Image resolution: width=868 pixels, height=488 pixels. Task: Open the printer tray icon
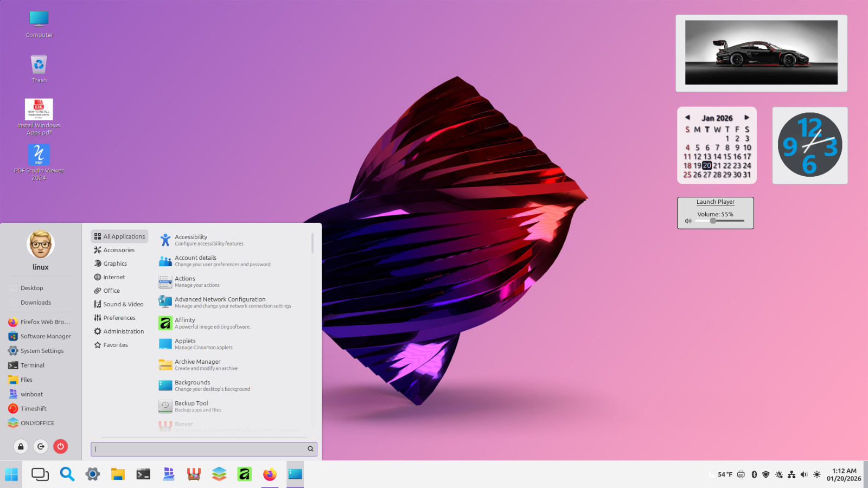click(x=741, y=474)
